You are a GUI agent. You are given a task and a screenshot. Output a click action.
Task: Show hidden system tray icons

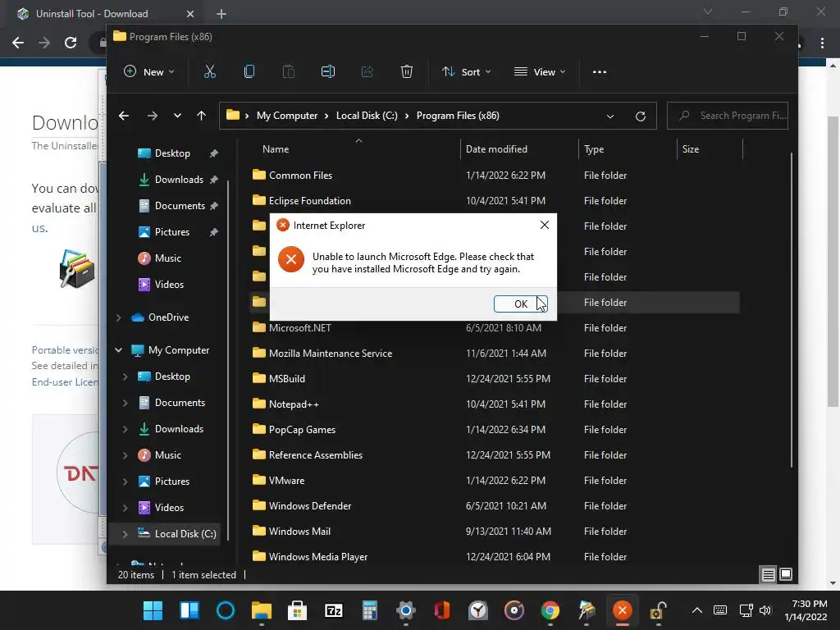697,610
